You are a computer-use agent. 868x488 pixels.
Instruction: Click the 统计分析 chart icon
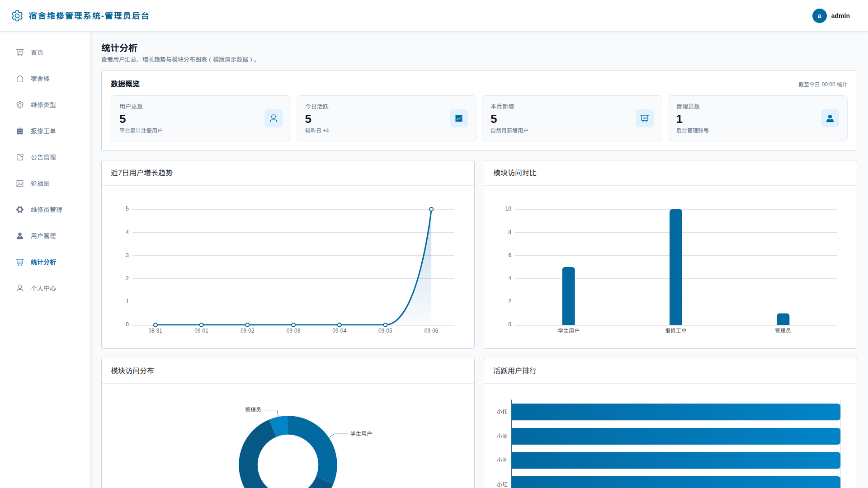click(20, 262)
